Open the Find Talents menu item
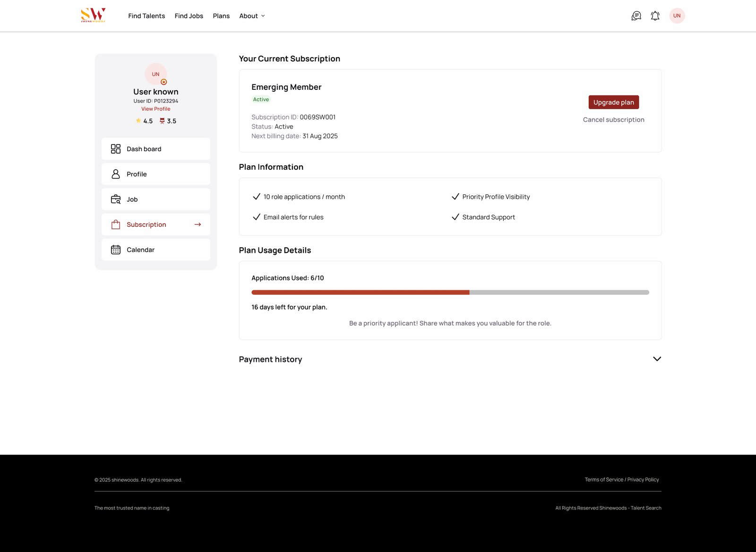The width and height of the screenshot is (756, 552). pyautogui.click(x=146, y=16)
